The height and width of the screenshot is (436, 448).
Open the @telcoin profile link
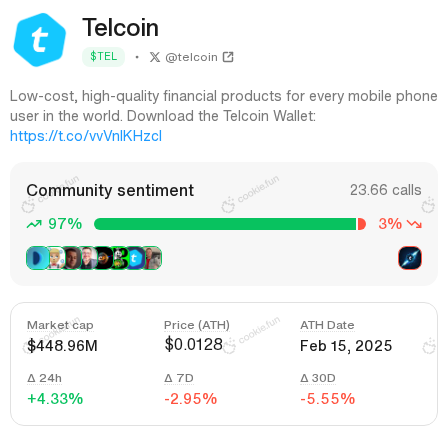191,57
